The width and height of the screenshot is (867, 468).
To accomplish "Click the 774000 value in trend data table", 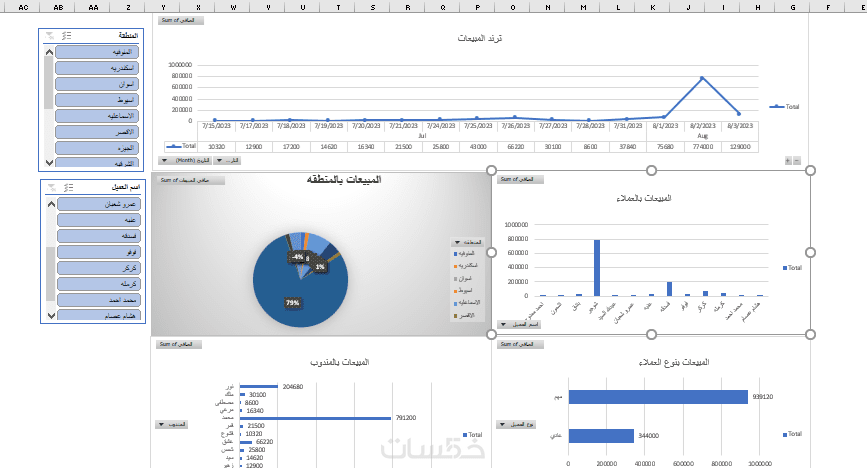I will tap(703, 147).
